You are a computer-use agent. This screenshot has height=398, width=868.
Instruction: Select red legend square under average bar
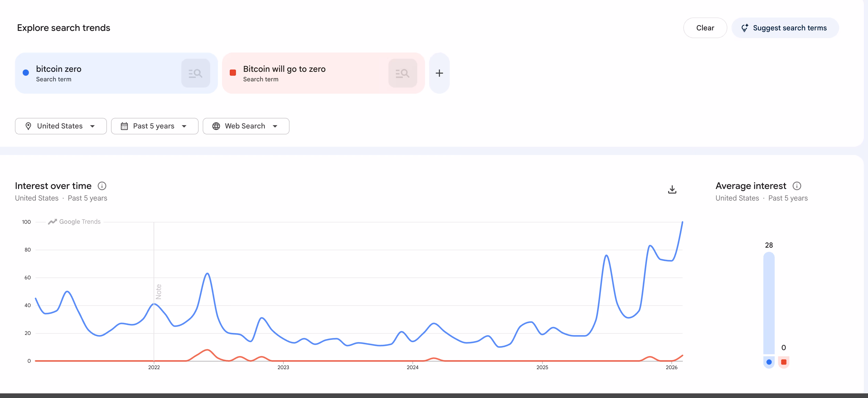pos(784,362)
